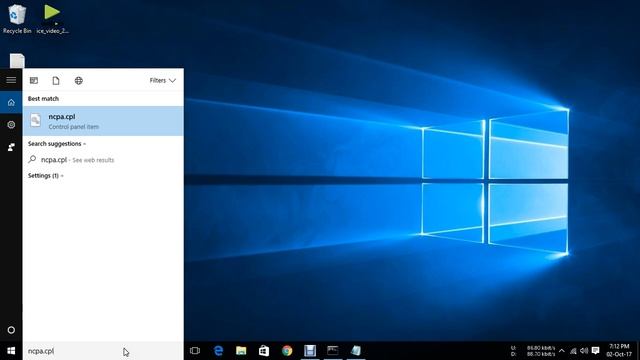Switch to the Command Prompt taskbar window
640x360 pixels.
point(333,351)
